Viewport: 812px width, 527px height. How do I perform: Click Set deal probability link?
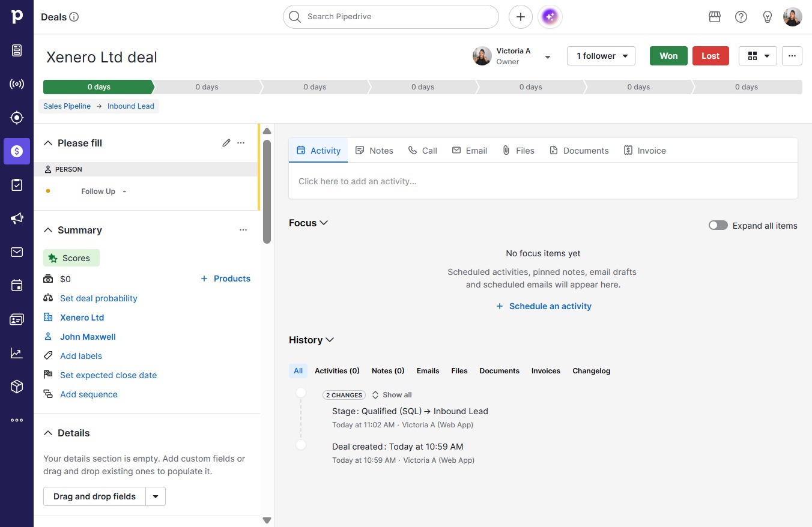pos(98,298)
